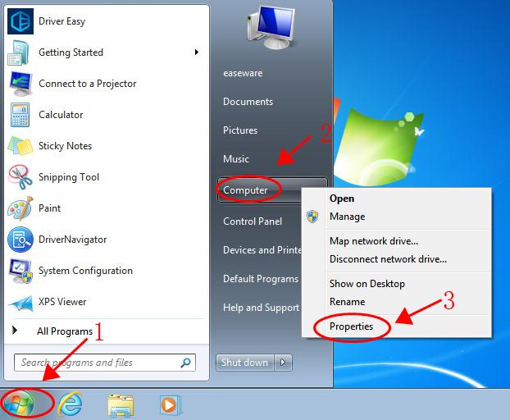
Task: Select Disconnect network drive...
Action: pyautogui.click(x=388, y=259)
